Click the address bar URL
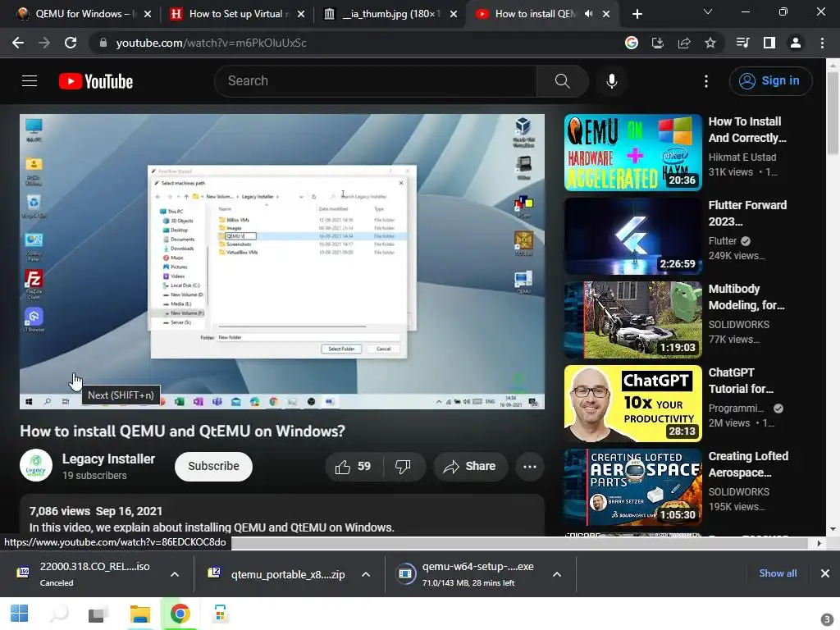Screen dimensions: 840x630 pyautogui.click(x=211, y=43)
